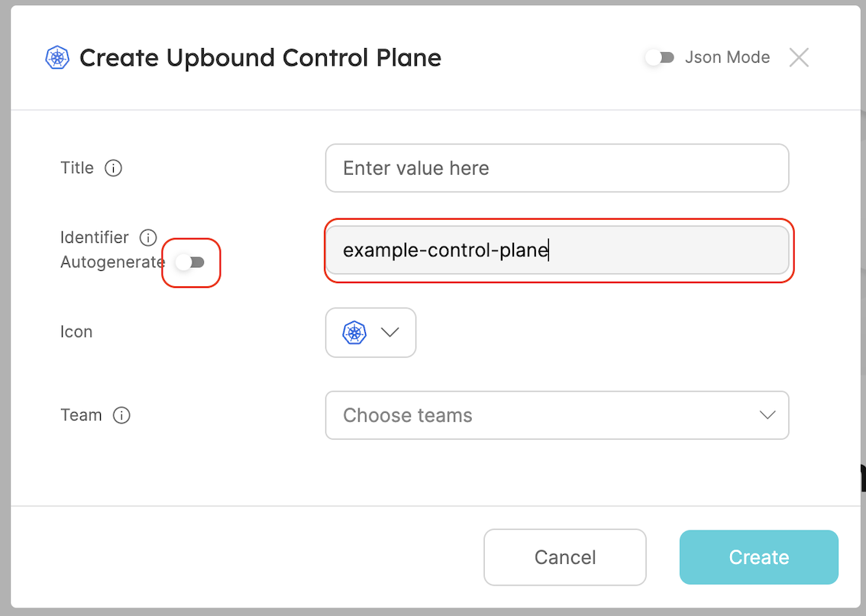Enable the Json Mode toggle
Screen dimensions: 866x616
point(659,57)
